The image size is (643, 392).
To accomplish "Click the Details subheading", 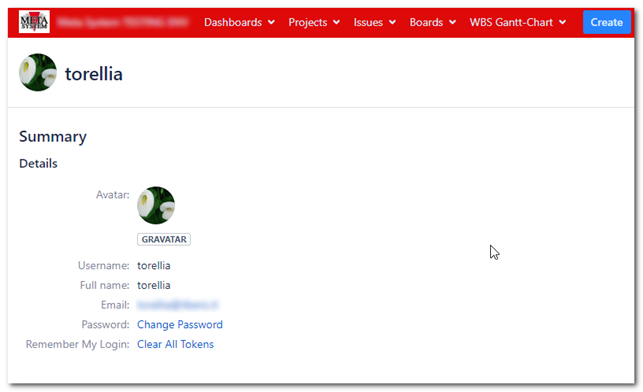I will (38, 164).
